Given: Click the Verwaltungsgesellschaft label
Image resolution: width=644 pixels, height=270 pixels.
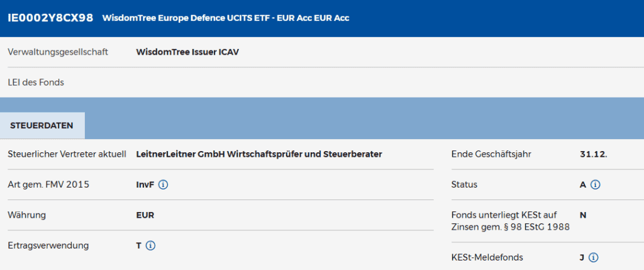Looking at the screenshot, I should tap(58, 52).
